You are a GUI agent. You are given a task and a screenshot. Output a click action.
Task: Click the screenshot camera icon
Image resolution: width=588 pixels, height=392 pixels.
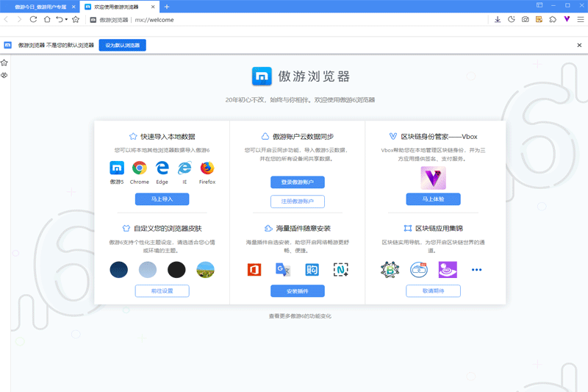click(x=525, y=20)
